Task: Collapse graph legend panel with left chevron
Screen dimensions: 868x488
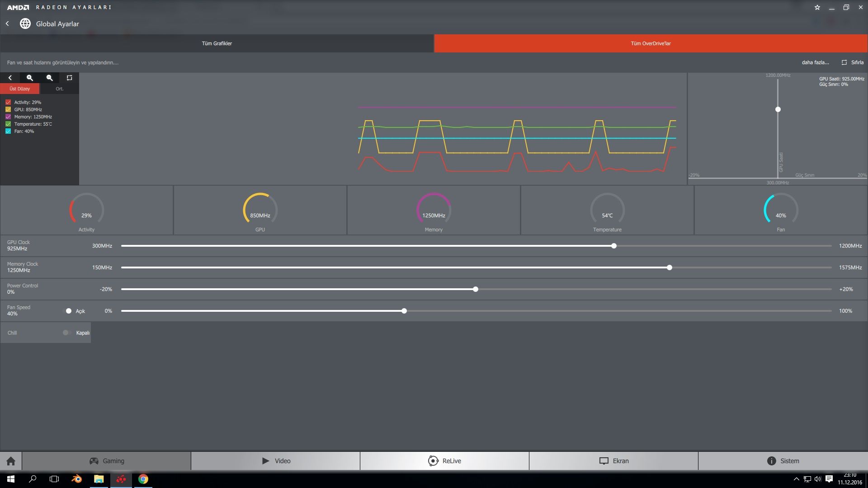Action: [x=10, y=78]
